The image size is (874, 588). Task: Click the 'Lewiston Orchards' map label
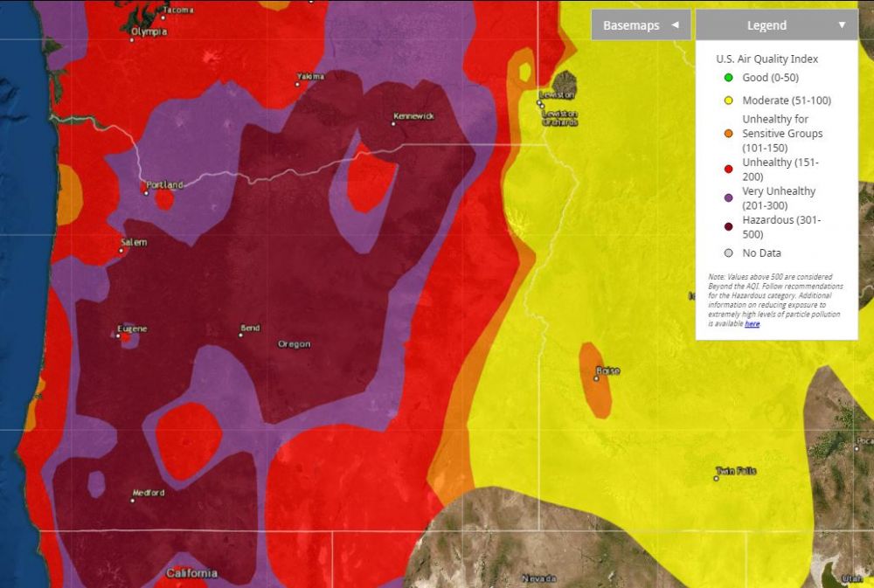coord(560,118)
